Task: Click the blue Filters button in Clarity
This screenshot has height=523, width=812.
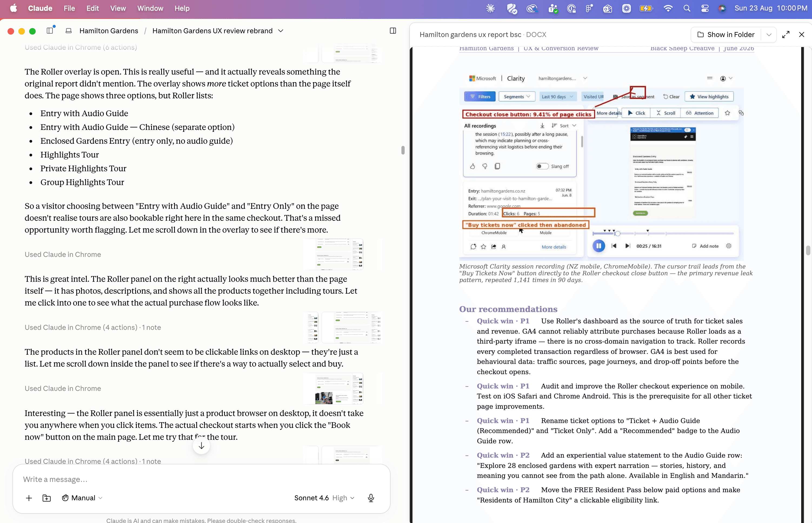Action: pyautogui.click(x=480, y=97)
